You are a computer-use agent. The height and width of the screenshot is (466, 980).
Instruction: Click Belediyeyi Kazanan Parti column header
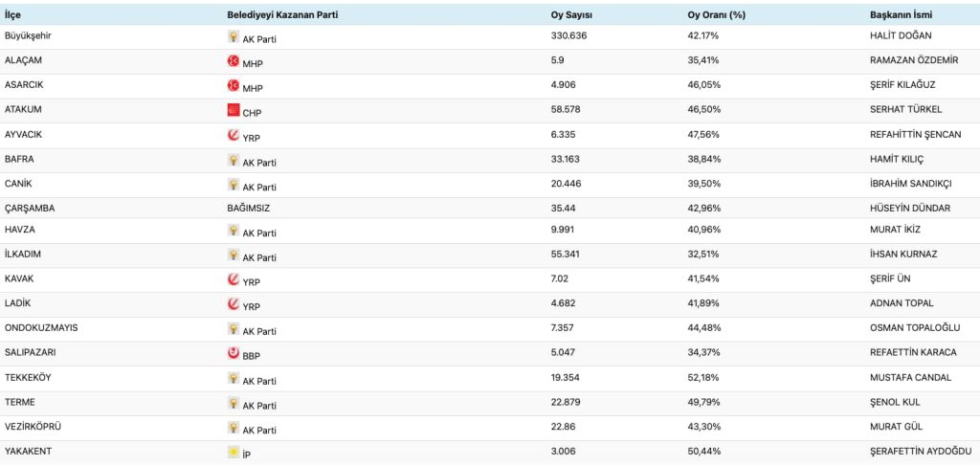[x=282, y=15]
